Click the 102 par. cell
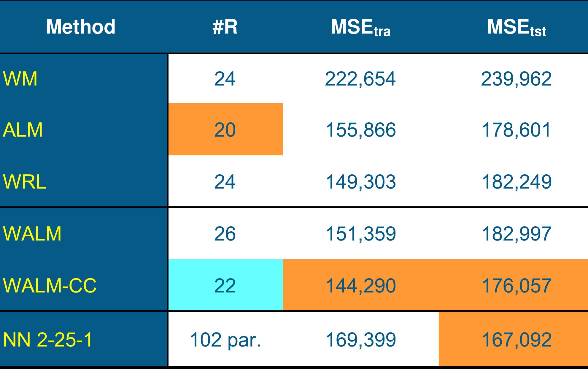588x386 pixels. 225,340
